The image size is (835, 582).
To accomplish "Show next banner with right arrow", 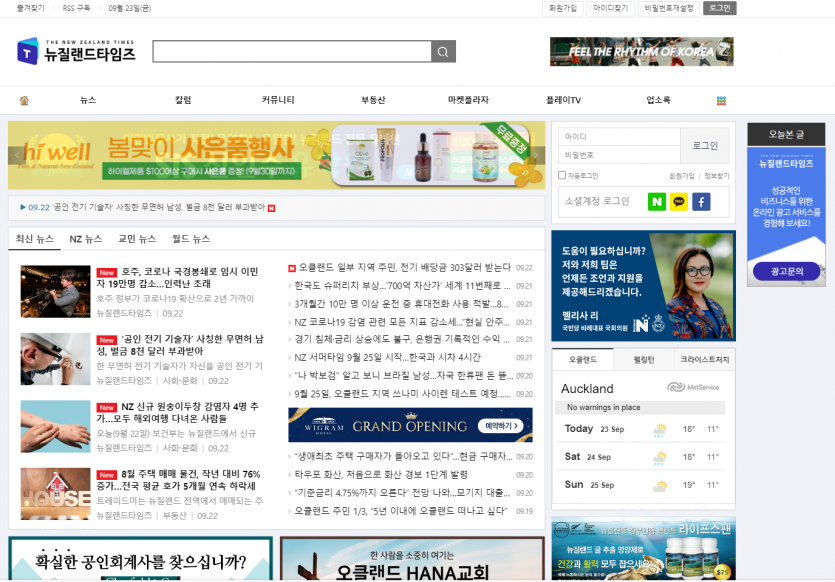I will click(537, 155).
